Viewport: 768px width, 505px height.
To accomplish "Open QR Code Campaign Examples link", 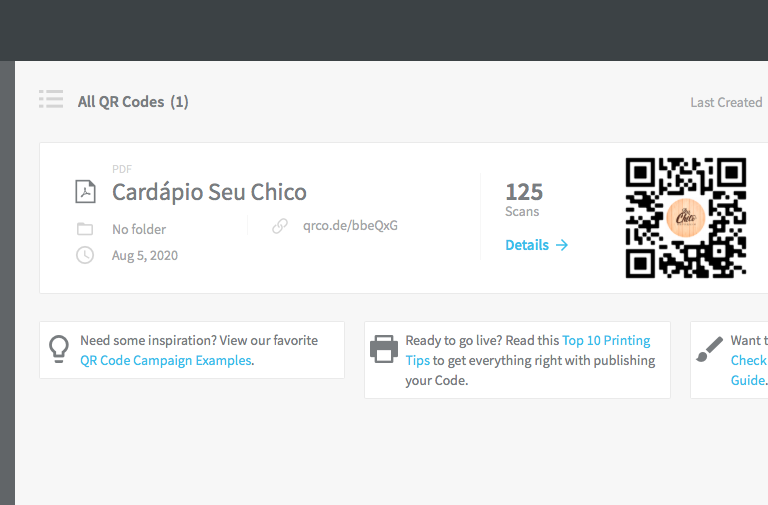I will pos(166,361).
